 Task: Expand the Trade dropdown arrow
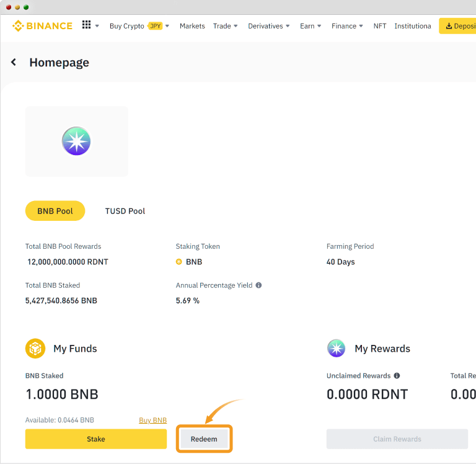(x=236, y=26)
